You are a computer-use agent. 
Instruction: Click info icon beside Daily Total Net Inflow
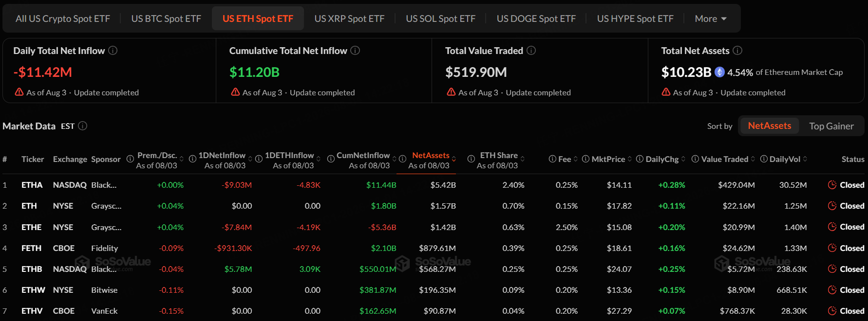tap(113, 51)
